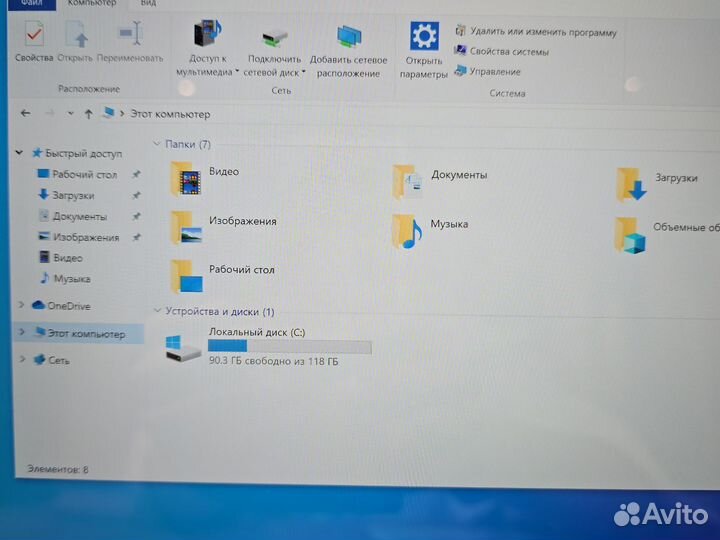Viewport: 720px width, 540px height.
Task: Open the Файл ribbon tab
Action: (32, 4)
